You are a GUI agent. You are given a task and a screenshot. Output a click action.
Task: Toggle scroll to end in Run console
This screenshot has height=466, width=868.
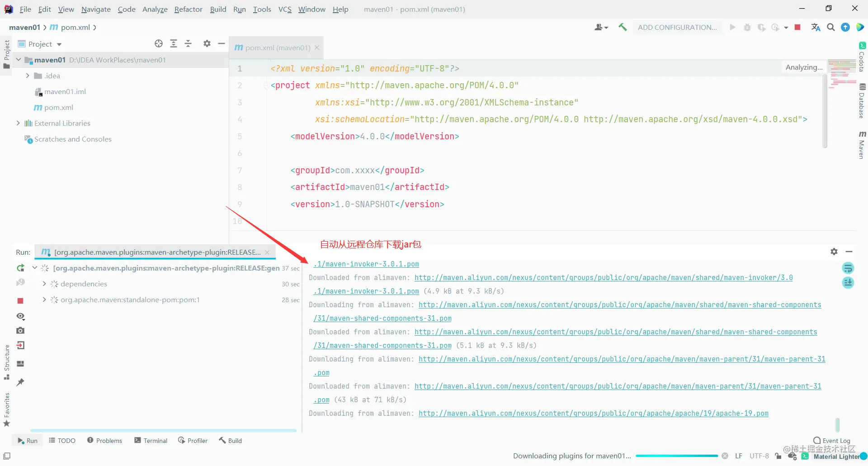848,283
